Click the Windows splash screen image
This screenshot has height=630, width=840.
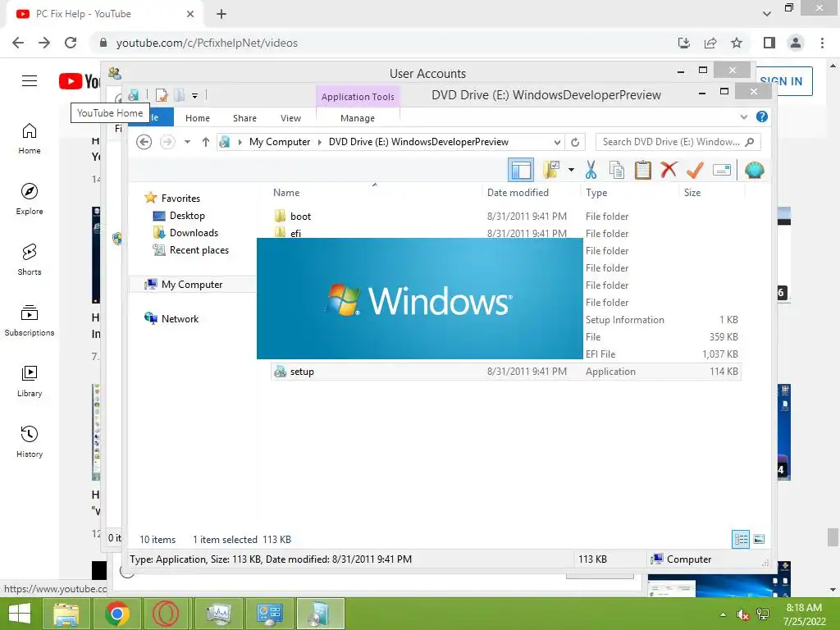[x=419, y=299]
